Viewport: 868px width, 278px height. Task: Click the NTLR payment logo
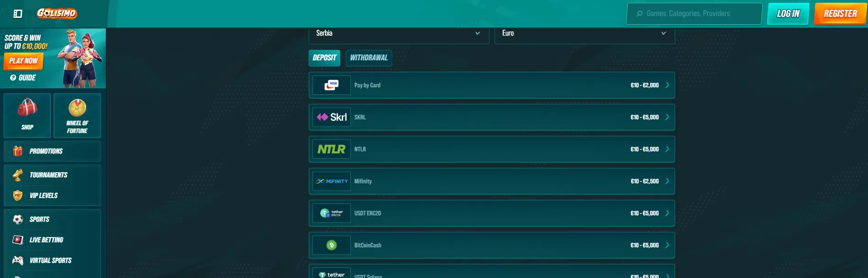[332, 149]
